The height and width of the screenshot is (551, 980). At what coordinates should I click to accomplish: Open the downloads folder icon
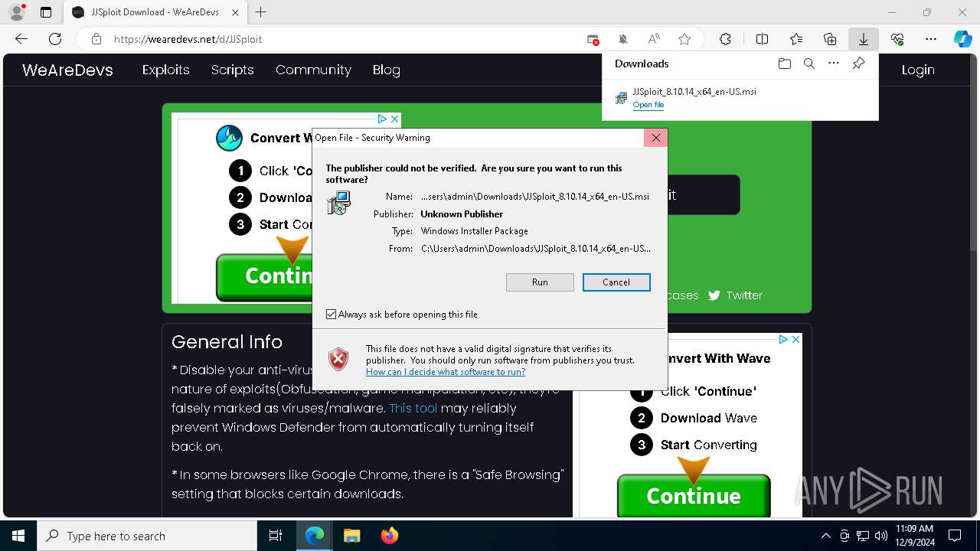[x=784, y=64]
